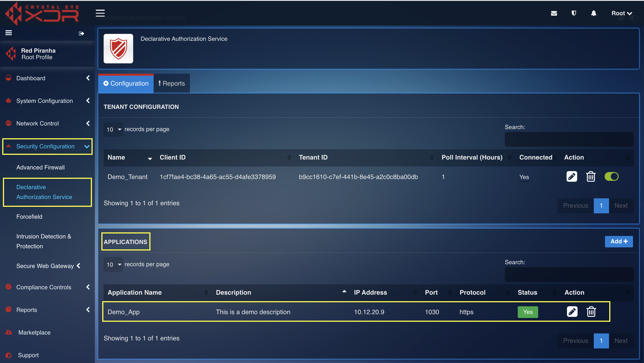Image resolution: width=644 pixels, height=363 pixels.
Task: Open notifications bell icon
Action: coord(594,13)
